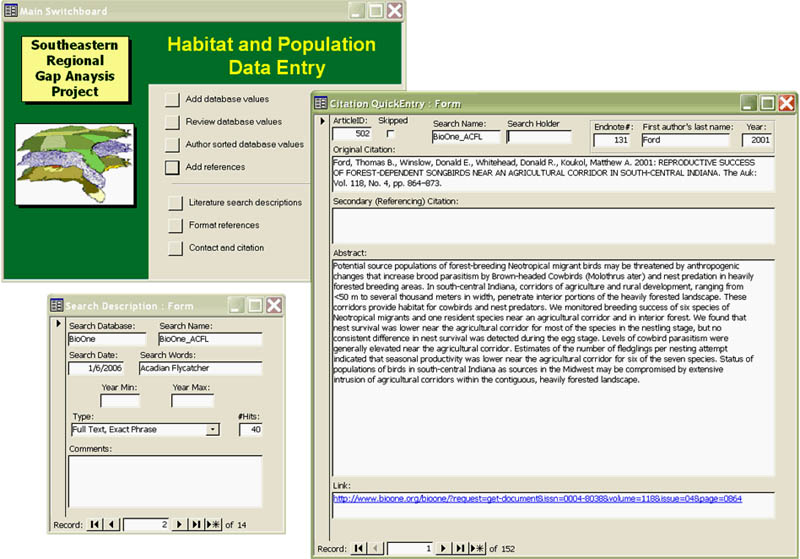Click inside the Abstract text area
The image size is (800, 559).
click(x=553, y=368)
